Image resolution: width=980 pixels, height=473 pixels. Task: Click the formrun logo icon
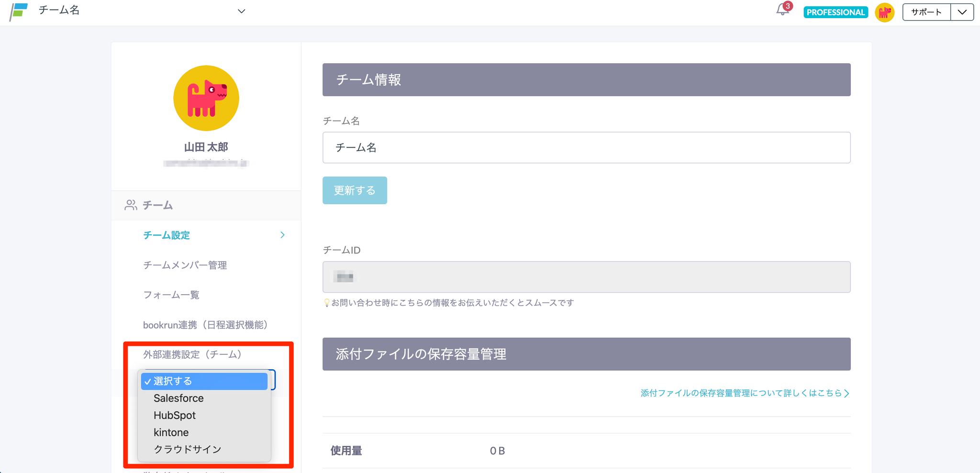click(x=19, y=11)
